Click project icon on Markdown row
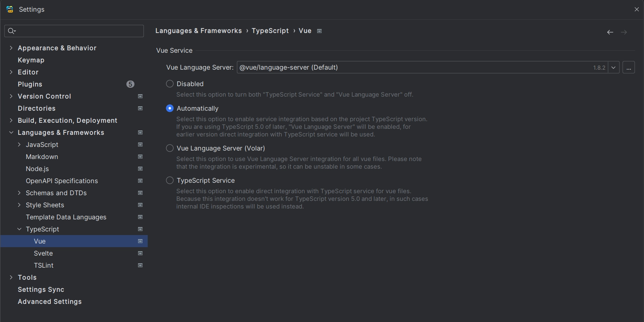The height and width of the screenshot is (322, 644). 140,157
